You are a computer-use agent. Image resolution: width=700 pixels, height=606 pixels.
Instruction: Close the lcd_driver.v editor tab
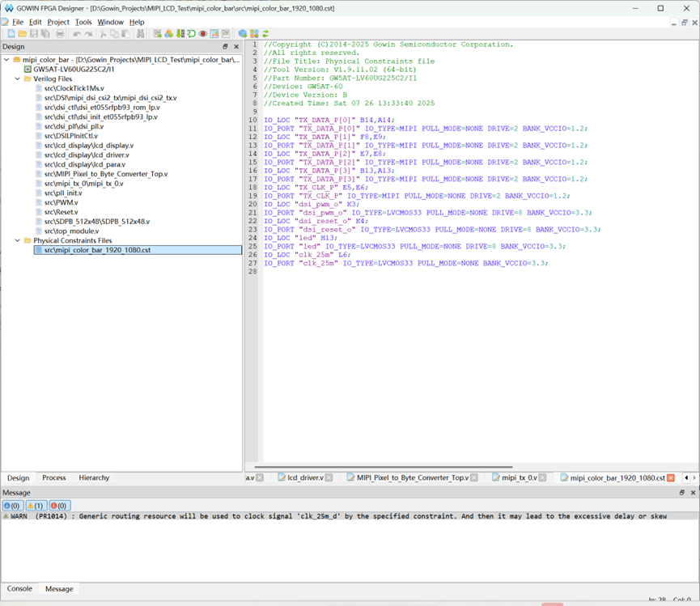coord(329,478)
